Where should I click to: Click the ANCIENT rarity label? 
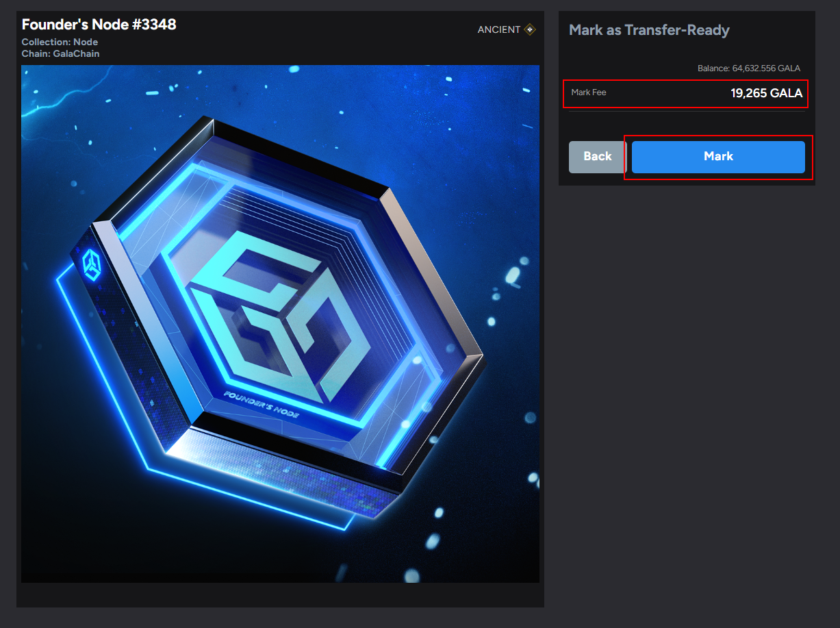(499, 29)
